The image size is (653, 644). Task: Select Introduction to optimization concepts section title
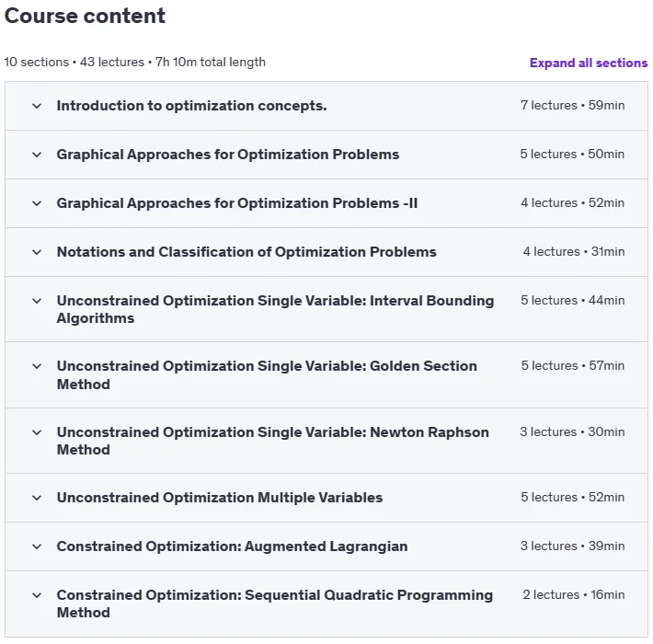tap(191, 106)
